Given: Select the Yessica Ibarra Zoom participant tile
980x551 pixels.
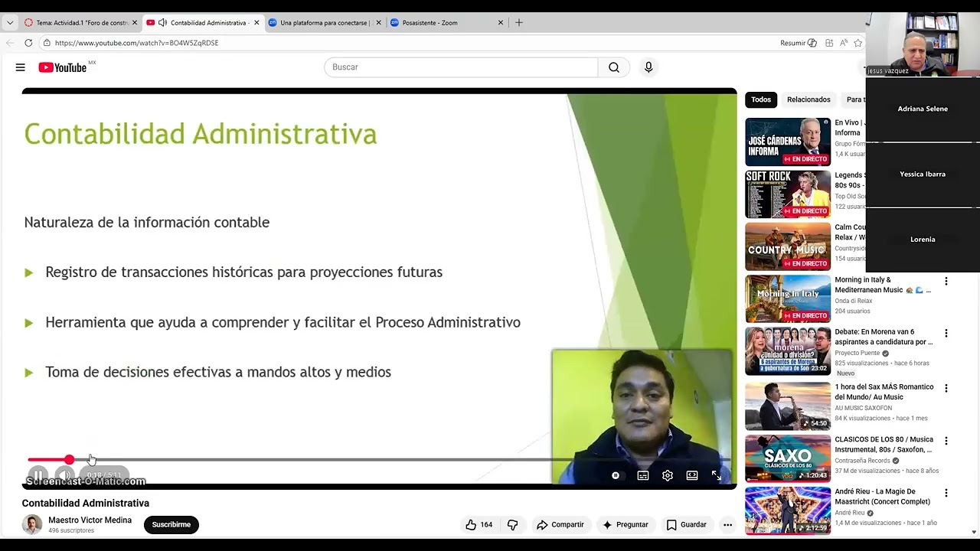Looking at the screenshot, I should (923, 174).
